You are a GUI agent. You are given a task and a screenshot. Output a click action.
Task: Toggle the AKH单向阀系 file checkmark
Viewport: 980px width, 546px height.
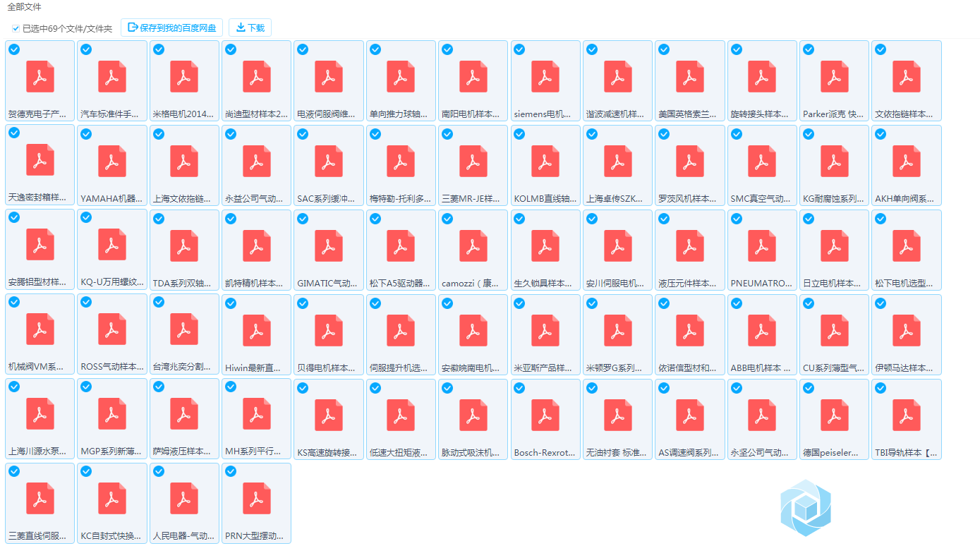coord(881,134)
